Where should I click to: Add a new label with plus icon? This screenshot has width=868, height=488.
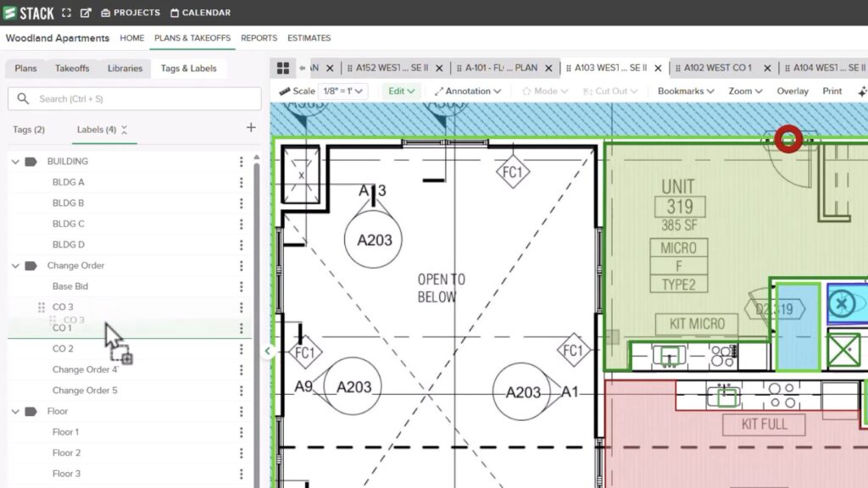(250, 128)
